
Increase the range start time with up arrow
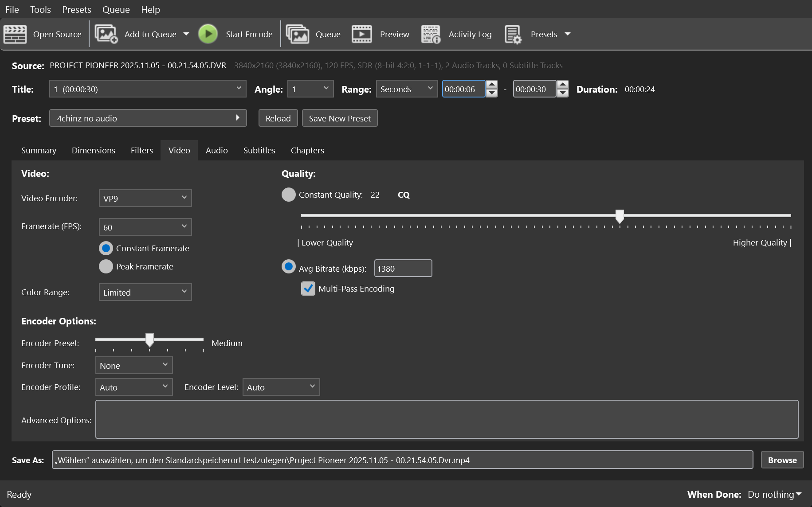(492, 84)
